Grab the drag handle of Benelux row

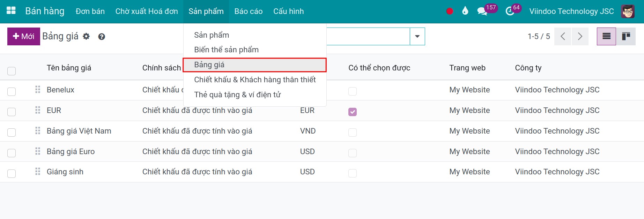pyautogui.click(x=38, y=90)
